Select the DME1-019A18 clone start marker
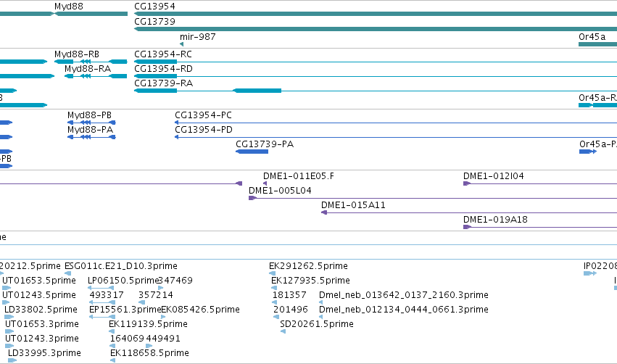 tap(467, 227)
